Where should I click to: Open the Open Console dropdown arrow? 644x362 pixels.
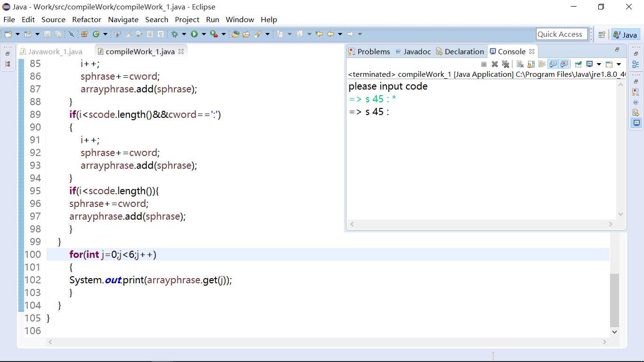[x=619, y=64]
